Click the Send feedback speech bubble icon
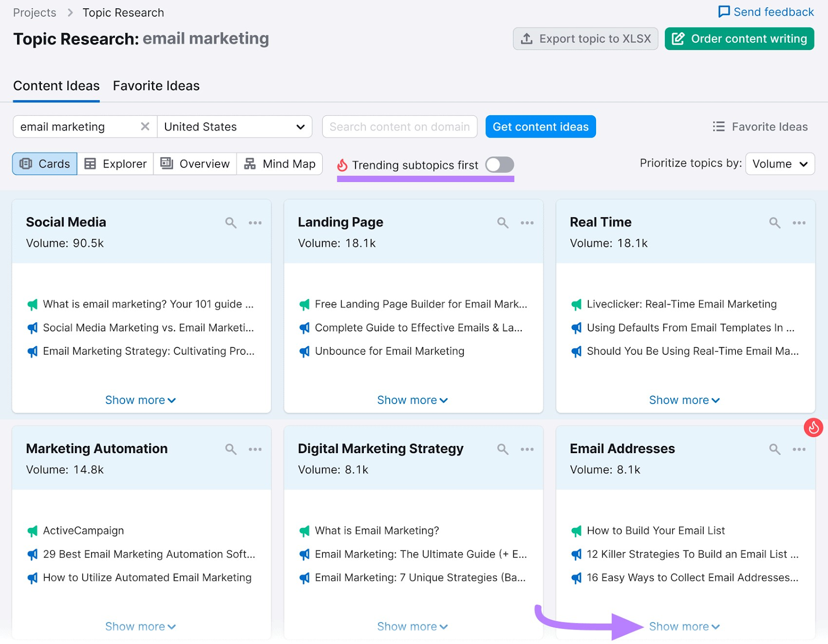This screenshot has height=644, width=828. [x=724, y=11]
